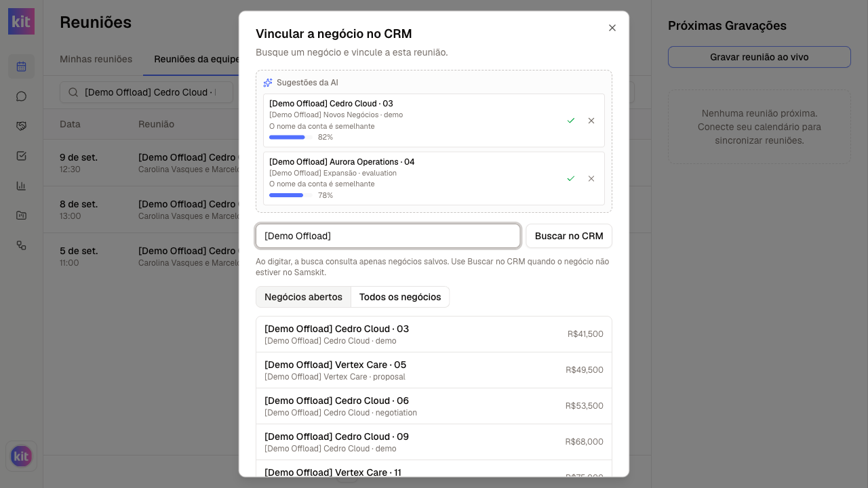This screenshot has height=488, width=868.
Task: Click the 78% match progress bar
Action: pos(291,195)
